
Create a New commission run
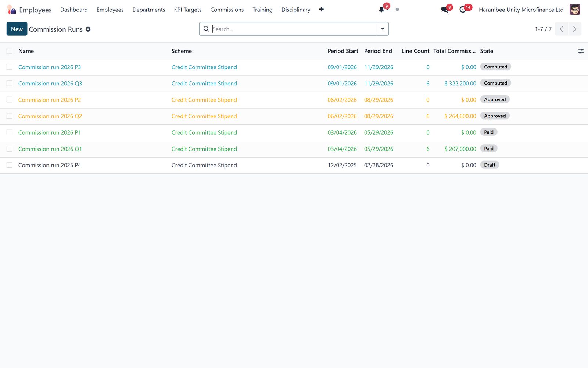pyautogui.click(x=17, y=29)
